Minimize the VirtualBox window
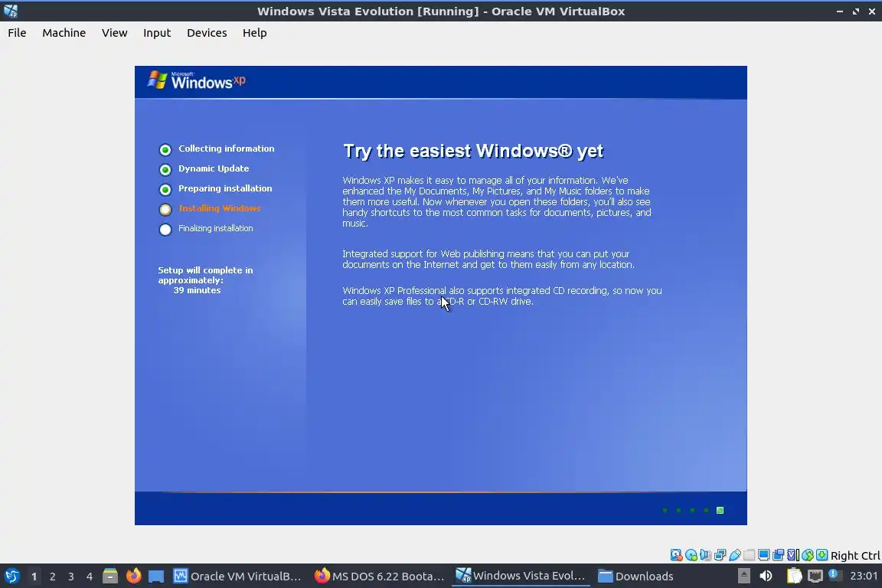 (840, 11)
